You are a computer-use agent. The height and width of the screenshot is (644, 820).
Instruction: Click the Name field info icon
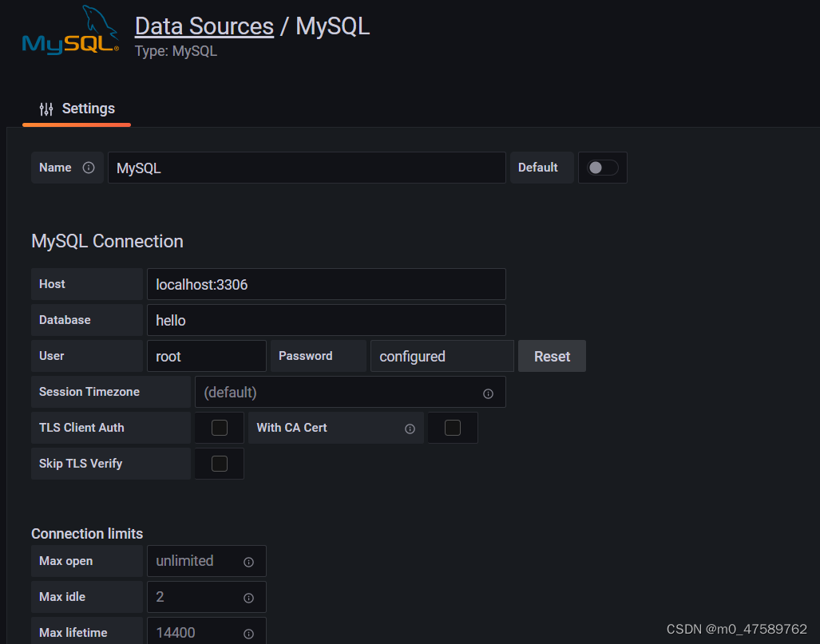coord(89,168)
